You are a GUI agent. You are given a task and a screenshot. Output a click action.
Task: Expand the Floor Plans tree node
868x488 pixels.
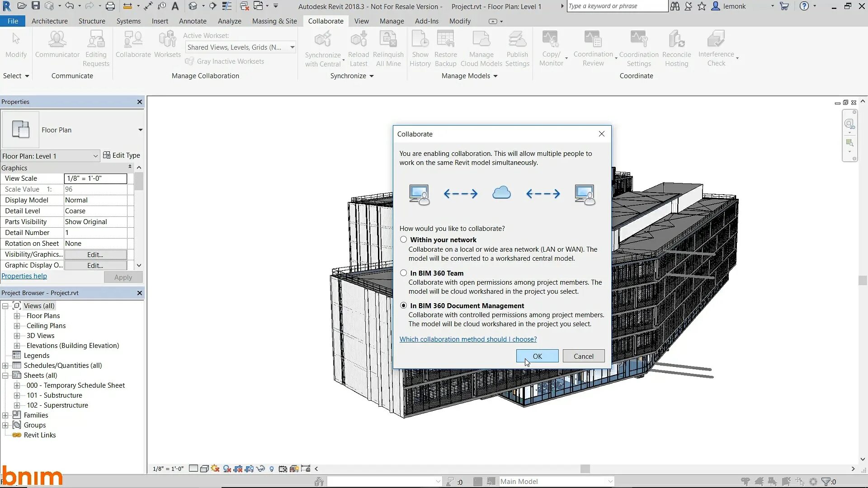coord(17,316)
